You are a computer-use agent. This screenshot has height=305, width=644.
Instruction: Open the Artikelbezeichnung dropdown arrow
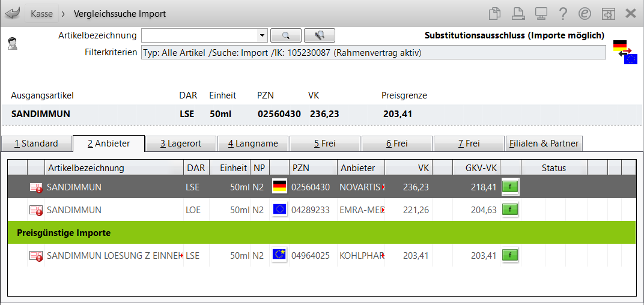point(262,35)
